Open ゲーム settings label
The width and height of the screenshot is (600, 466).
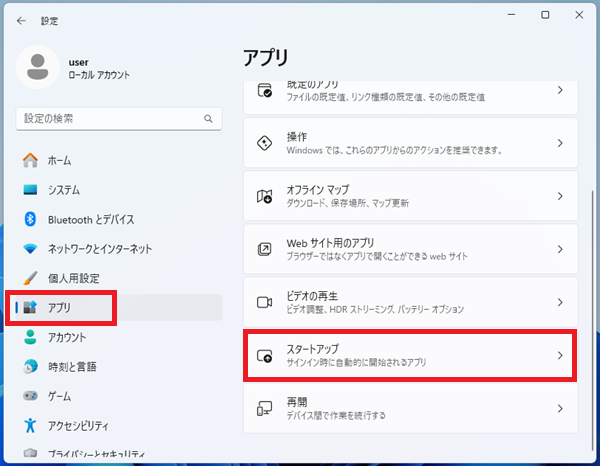coord(59,396)
